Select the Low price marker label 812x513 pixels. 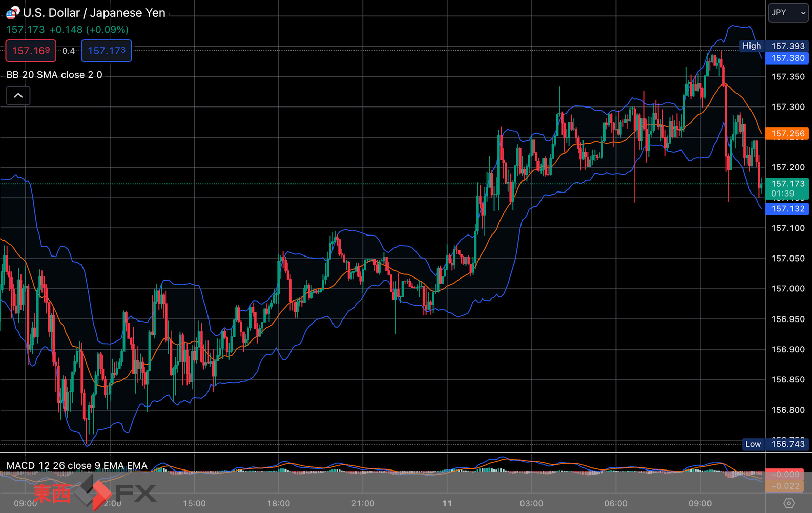pyautogui.click(x=753, y=444)
